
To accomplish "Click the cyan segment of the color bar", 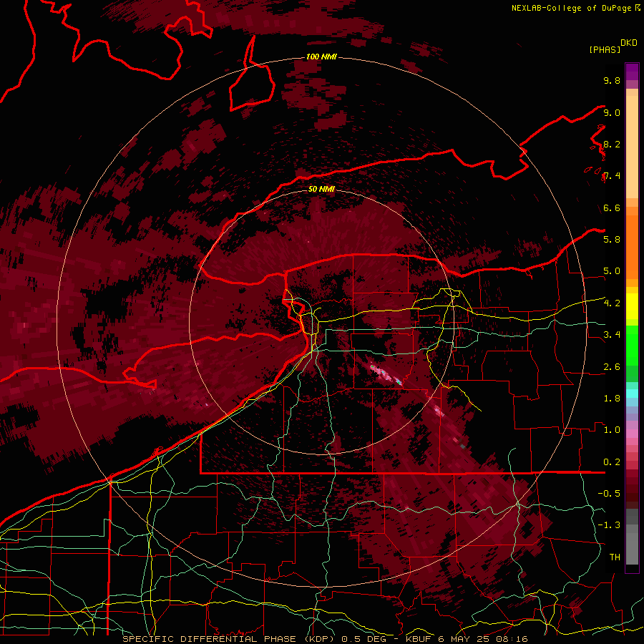I will (x=632, y=394).
